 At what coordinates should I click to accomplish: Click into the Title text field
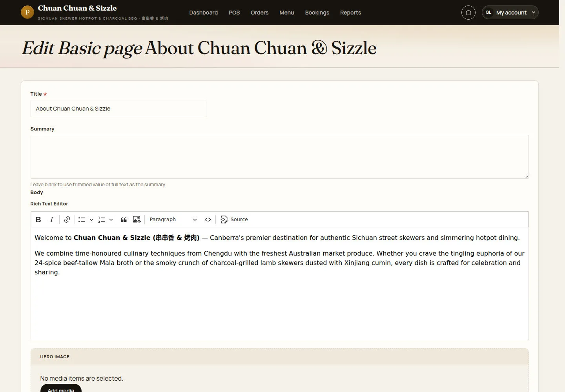118,109
